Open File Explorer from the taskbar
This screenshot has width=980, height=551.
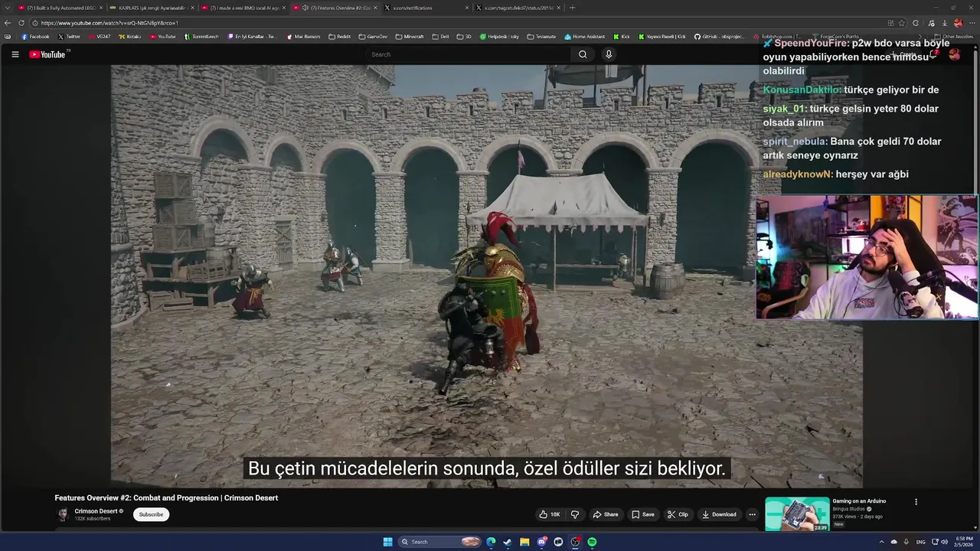[524, 542]
